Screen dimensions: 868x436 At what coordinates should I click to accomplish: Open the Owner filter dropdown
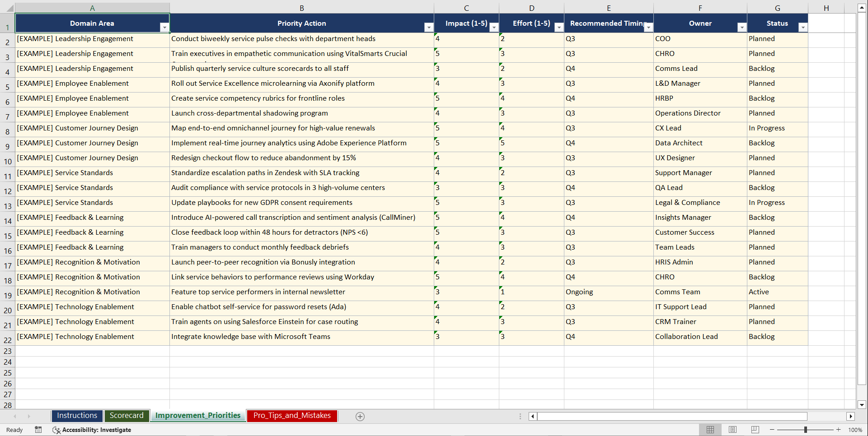[x=741, y=27]
